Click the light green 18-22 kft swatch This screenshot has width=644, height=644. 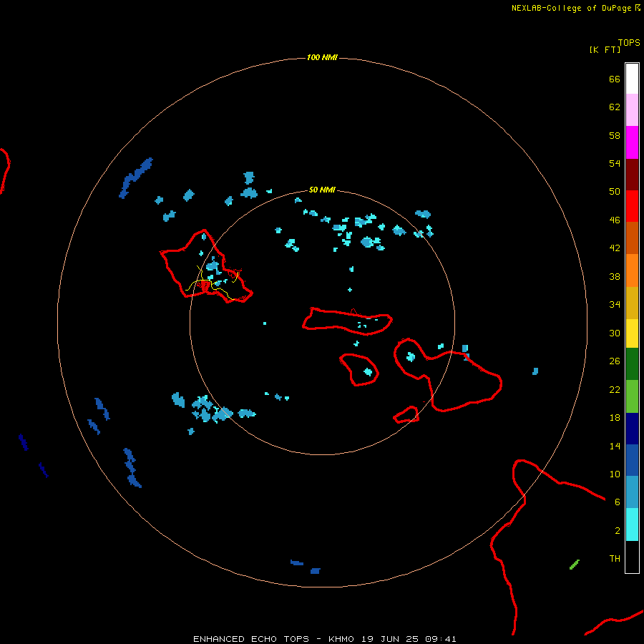(x=632, y=396)
